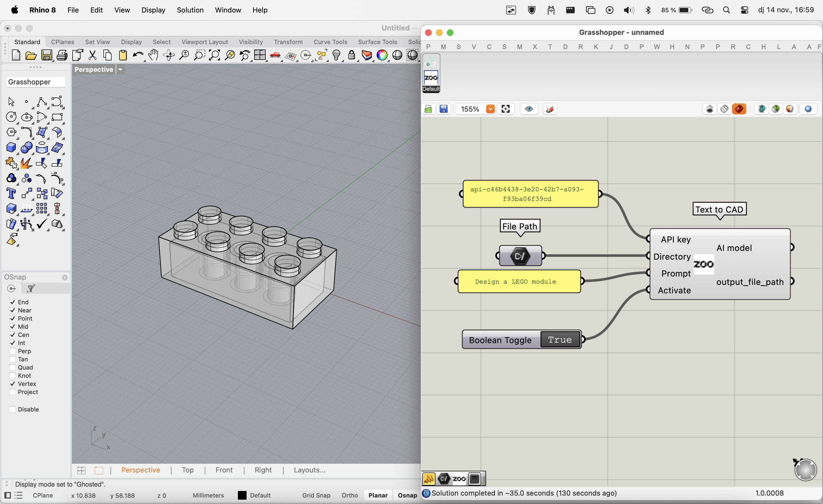Open the Layouts... viewport option

[x=310, y=470]
